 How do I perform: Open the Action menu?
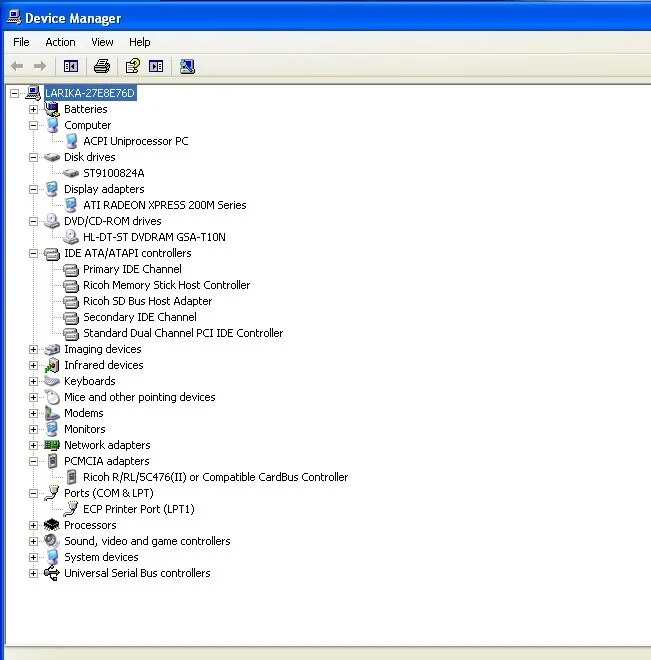click(x=60, y=42)
